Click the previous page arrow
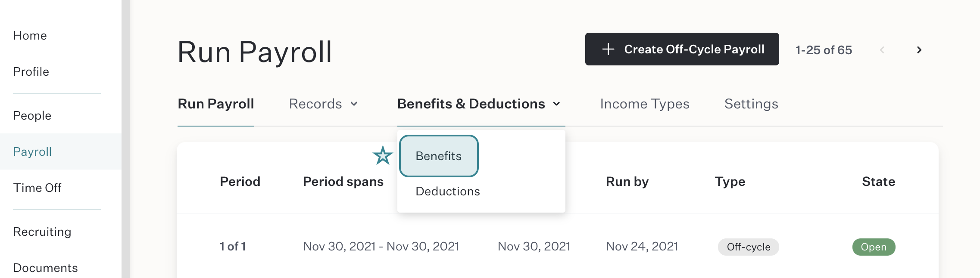Image resolution: width=980 pixels, height=278 pixels. pyautogui.click(x=882, y=49)
